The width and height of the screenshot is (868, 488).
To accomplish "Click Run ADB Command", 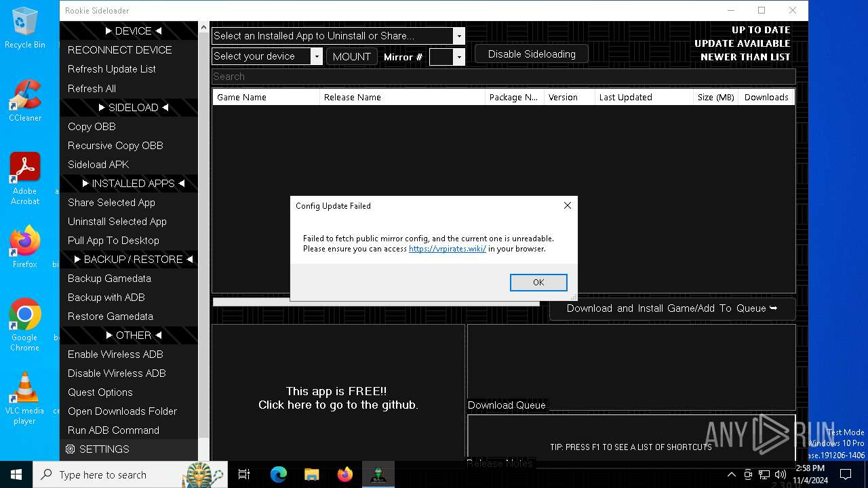I will point(129,430).
